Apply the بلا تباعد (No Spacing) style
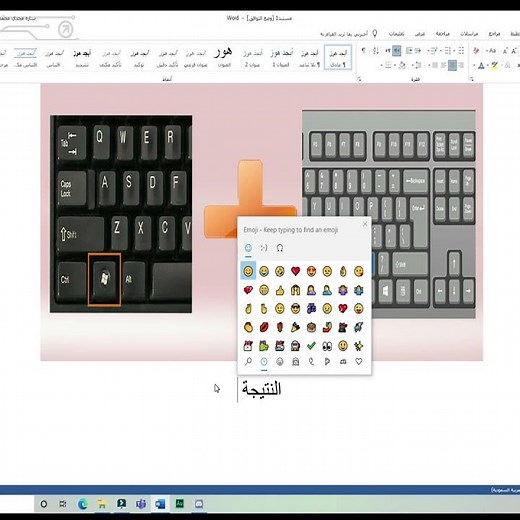Screen dimensions: 520x520 pos(310,58)
